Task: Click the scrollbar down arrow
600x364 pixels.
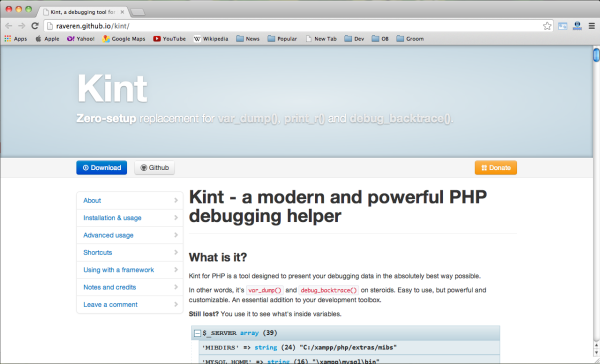Action: click(x=596, y=353)
